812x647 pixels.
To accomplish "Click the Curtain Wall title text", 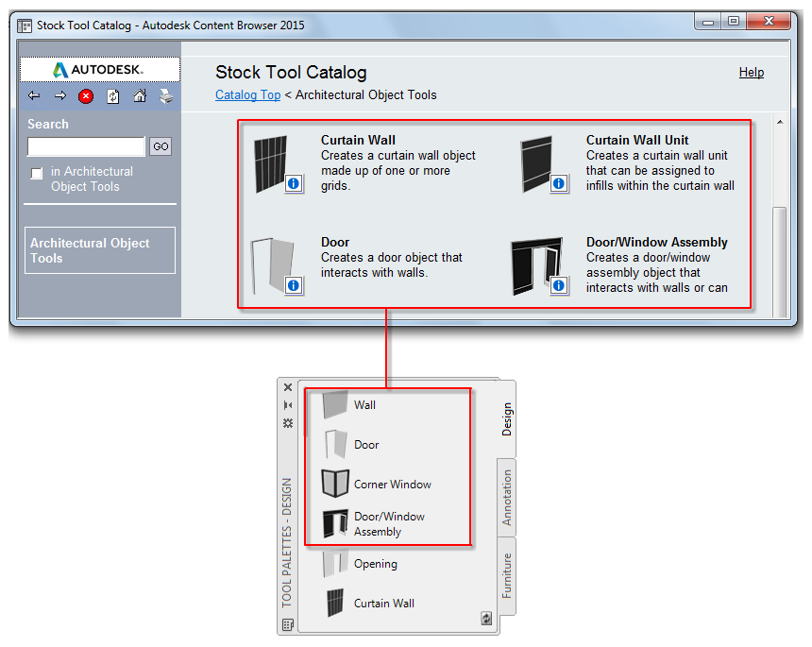I will pos(358,140).
